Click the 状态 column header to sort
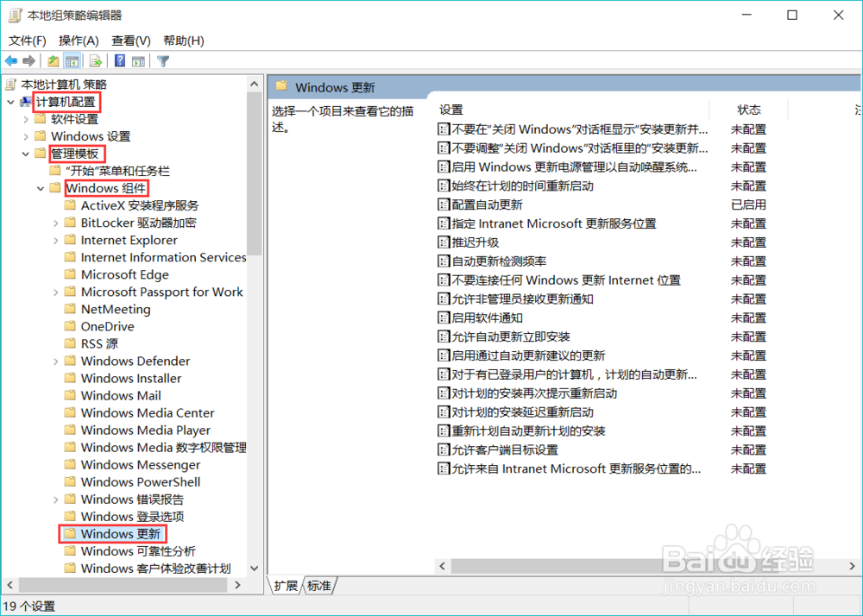The image size is (863, 616). [748, 110]
